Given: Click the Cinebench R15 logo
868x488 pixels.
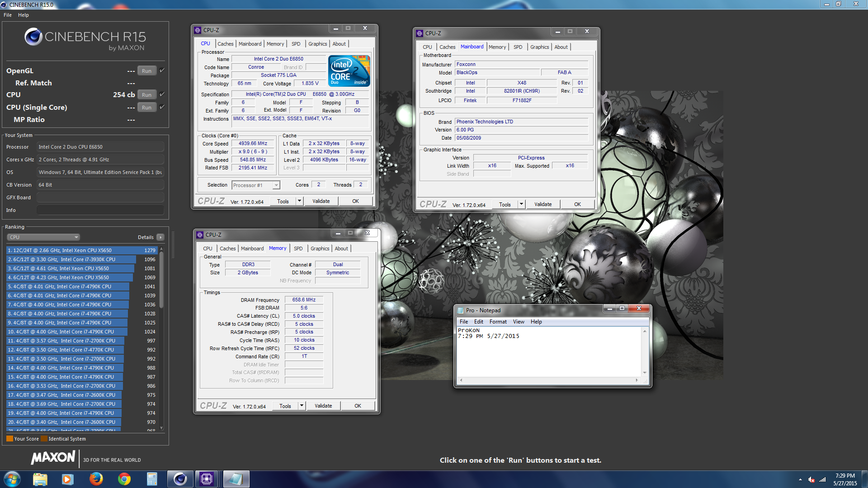Looking at the screenshot, I should pyautogui.click(x=85, y=39).
